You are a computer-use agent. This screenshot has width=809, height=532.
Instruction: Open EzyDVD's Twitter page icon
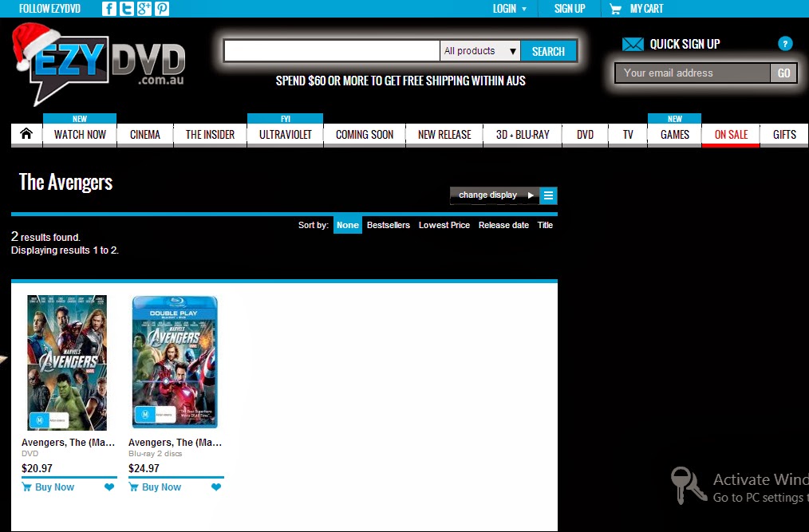tap(126, 8)
